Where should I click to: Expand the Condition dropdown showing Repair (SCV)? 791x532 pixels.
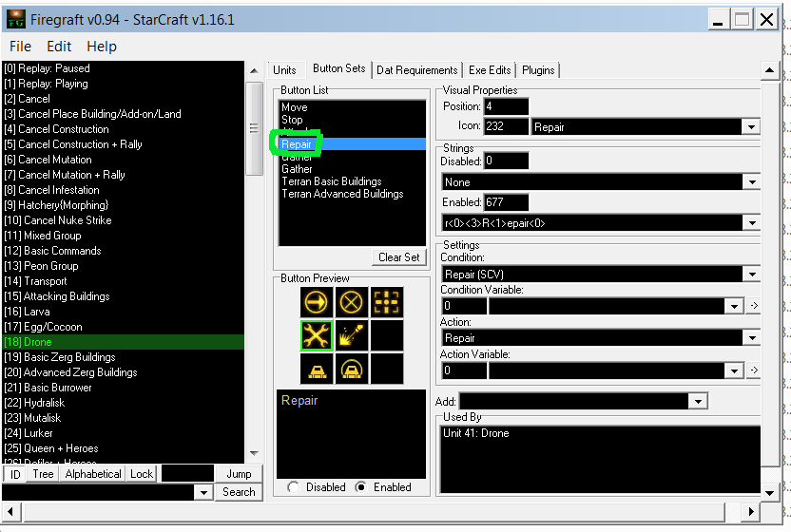[x=751, y=275]
